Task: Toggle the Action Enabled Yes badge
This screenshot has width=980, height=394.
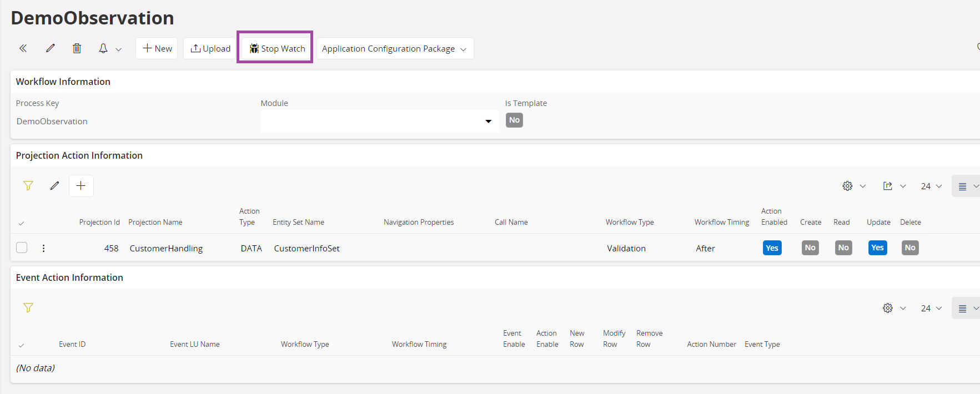Action: (772, 248)
